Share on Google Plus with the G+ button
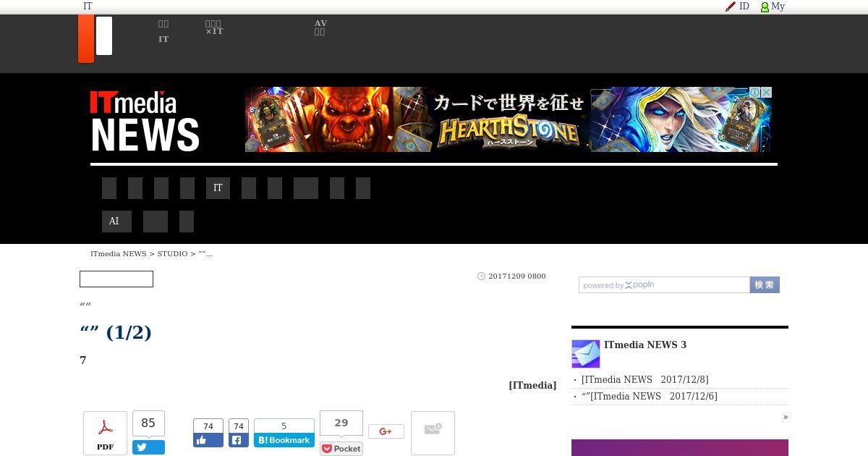868x456 pixels. pos(386,431)
